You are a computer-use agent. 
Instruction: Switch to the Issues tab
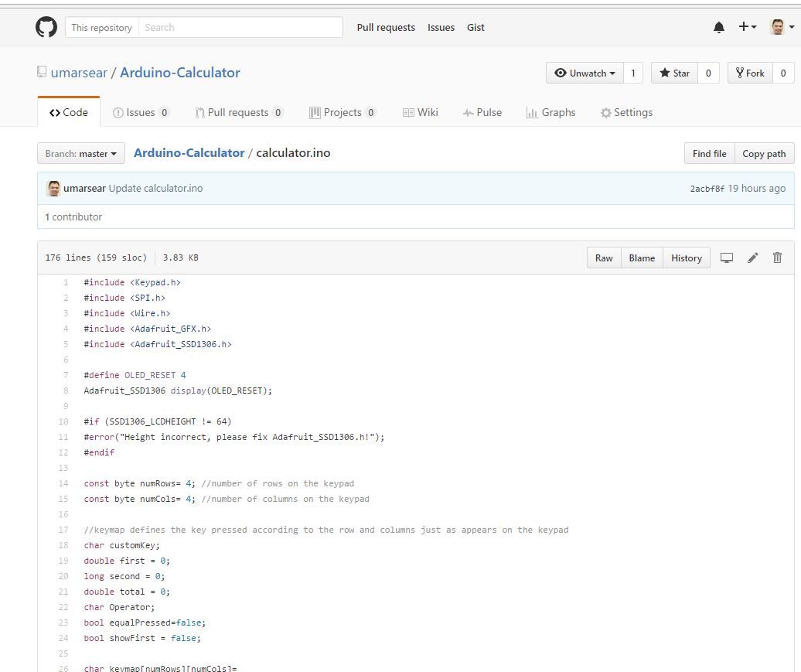click(x=141, y=112)
